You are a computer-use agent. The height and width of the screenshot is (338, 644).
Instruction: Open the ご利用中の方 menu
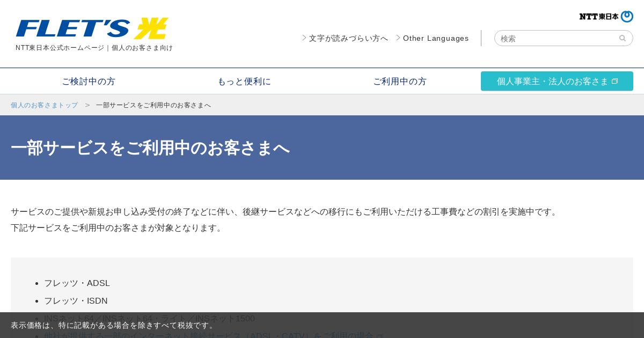400,82
